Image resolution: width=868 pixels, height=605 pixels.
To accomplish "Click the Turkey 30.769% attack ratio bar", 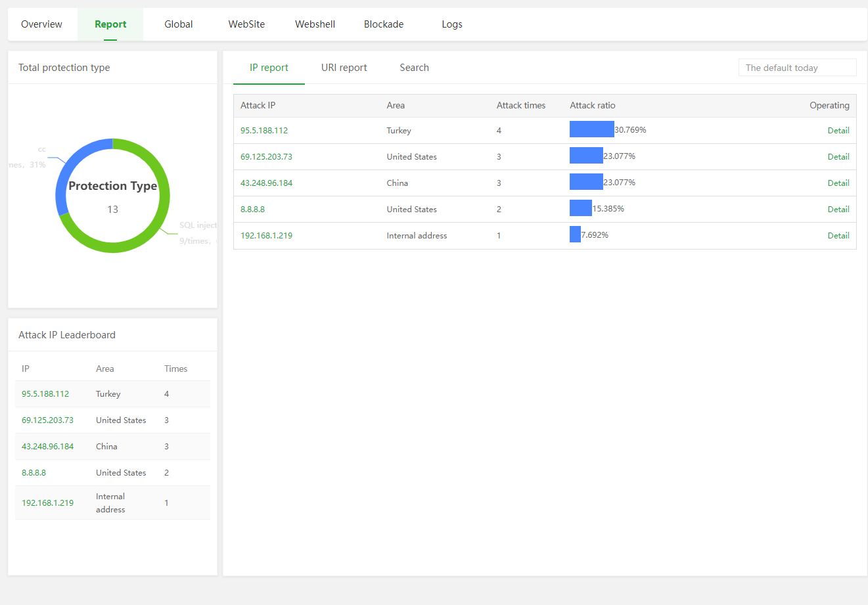I will (x=591, y=129).
